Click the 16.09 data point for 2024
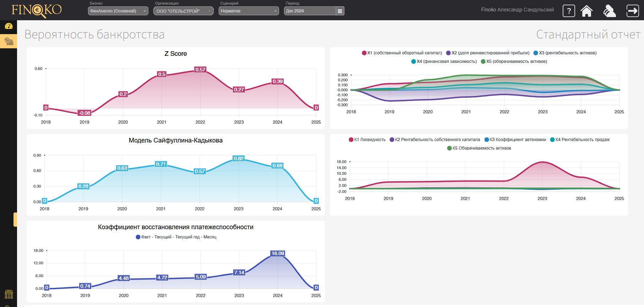Image resolution: width=644 pixels, height=307 pixels. tap(277, 253)
